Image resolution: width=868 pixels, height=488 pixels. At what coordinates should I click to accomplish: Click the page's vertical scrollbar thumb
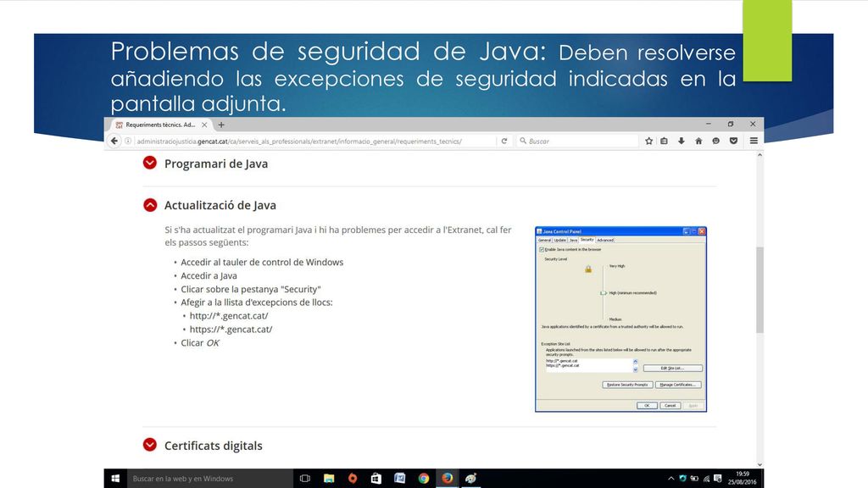pyautogui.click(x=759, y=290)
